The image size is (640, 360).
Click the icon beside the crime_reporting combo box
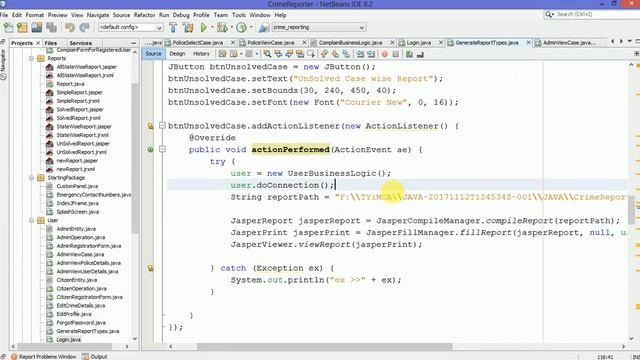click(264, 27)
